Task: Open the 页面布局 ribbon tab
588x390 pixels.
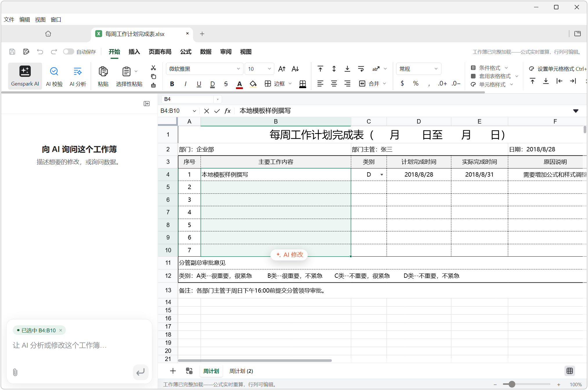Action: [160, 52]
